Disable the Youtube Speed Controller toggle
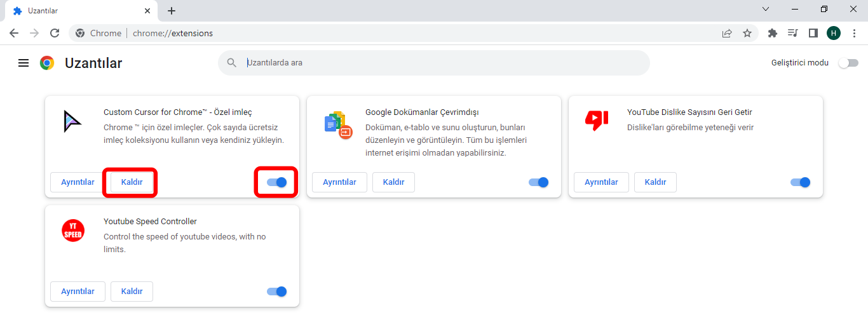Viewport: 868px width, 329px height. pyautogui.click(x=276, y=292)
